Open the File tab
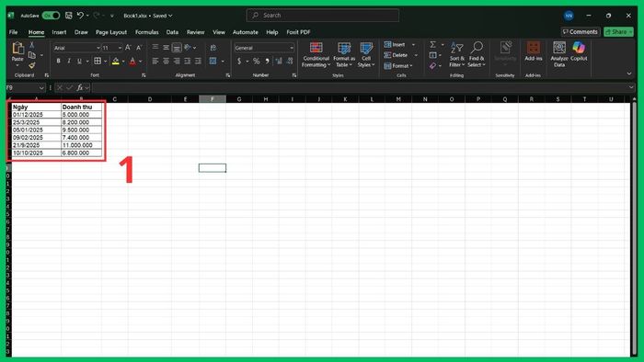This screenshot has width=644, height=362. point(14,32)
